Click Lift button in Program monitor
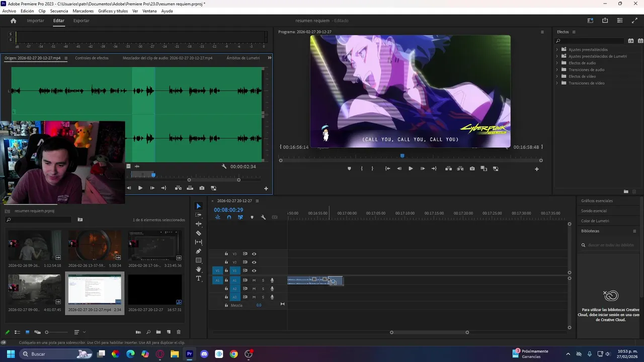The height and width of the screenshot is (362, 644). click(448, 168)
